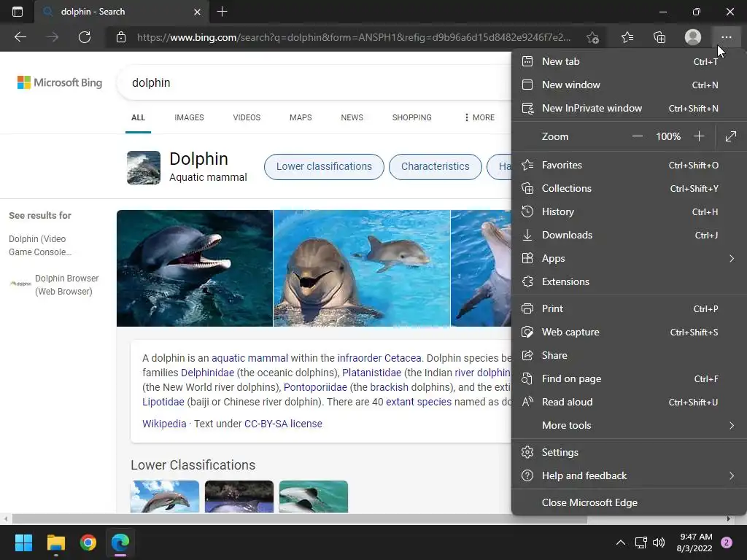Viewport: 747px width, 560px height.
Task: Choose Find on page
Action: [x=629, y=378]
